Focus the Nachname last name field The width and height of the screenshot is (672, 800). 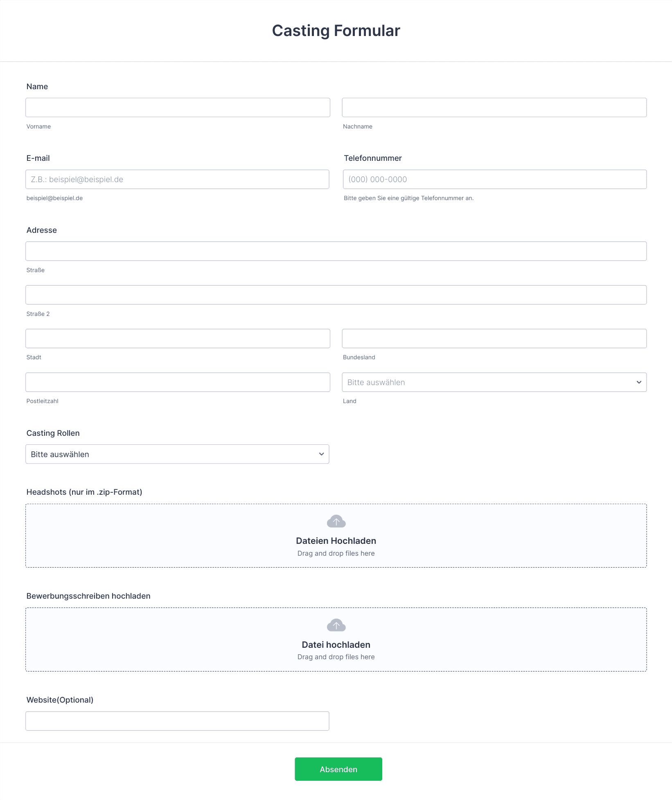[x=494, y=108]
